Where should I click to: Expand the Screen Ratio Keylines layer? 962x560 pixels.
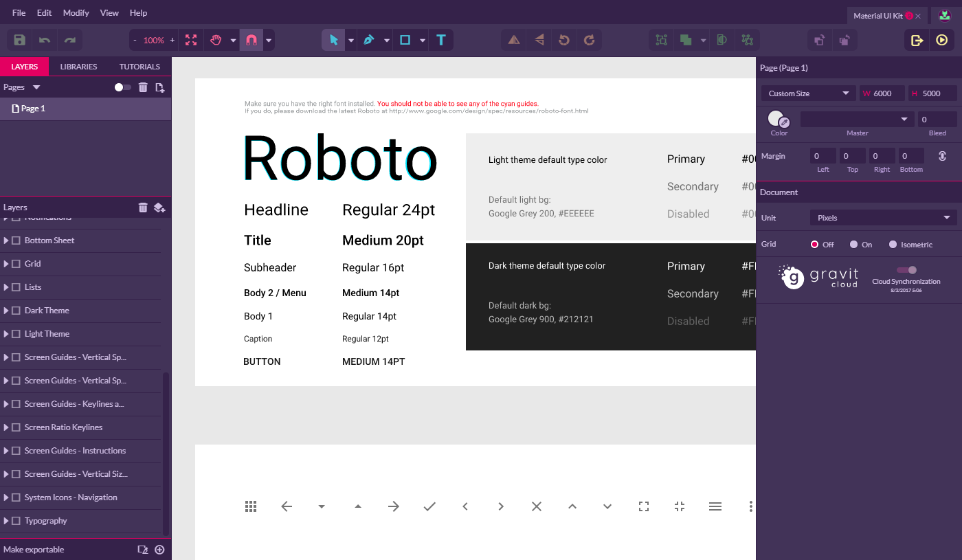(x=6, y=427)
